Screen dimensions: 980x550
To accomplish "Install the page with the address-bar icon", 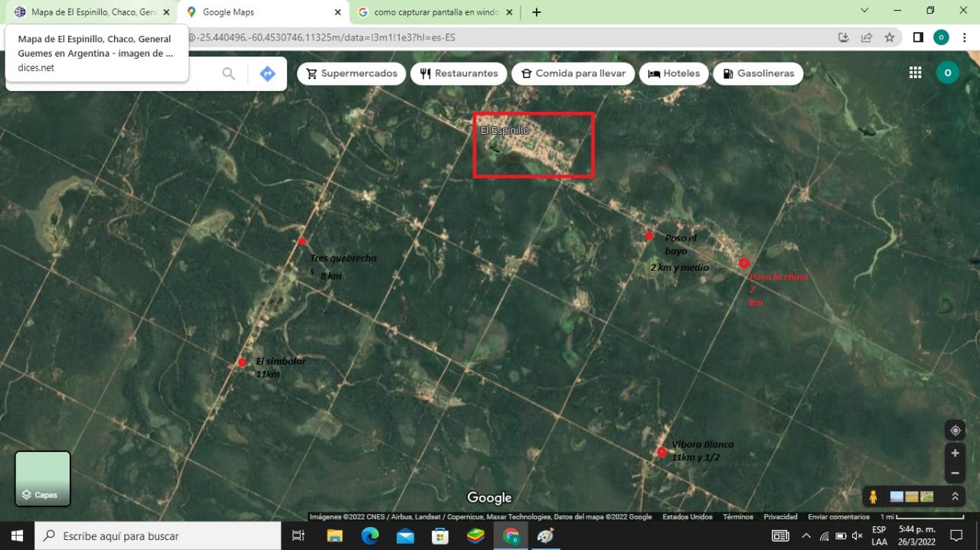I will pyautogui.click(x=844, y=37).
